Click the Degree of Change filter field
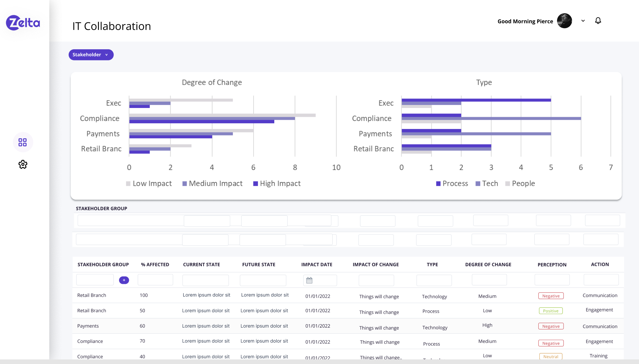 tap(489, 280)
